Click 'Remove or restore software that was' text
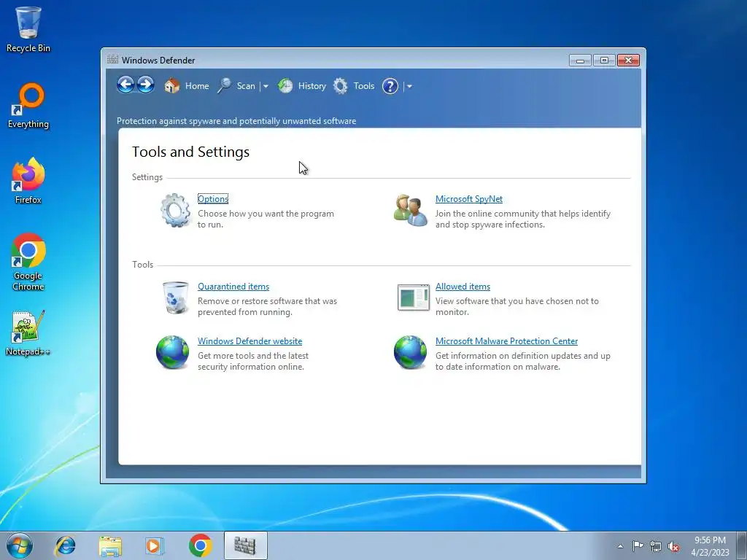 [267, 301]
